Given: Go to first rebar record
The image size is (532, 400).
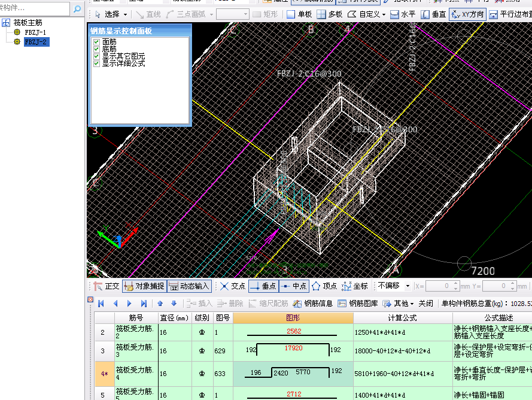Looking at the screenshot, I should coord(101,304).
